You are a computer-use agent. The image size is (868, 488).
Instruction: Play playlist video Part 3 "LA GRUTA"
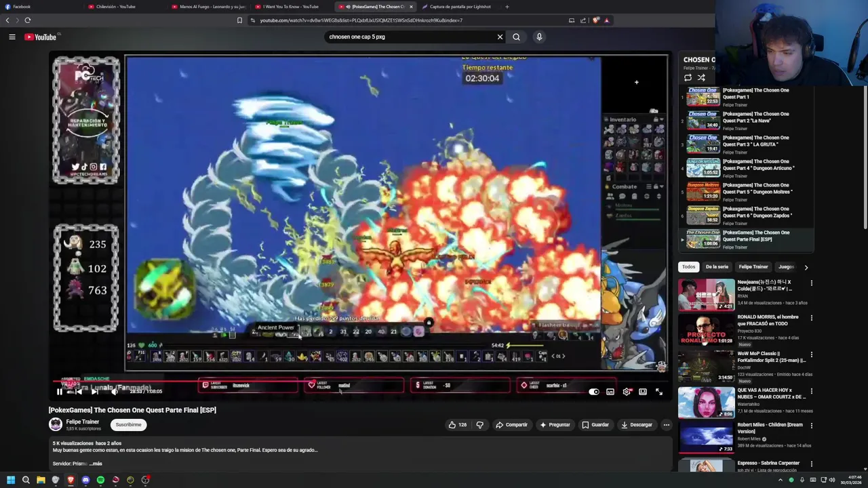click(x=746, y=144)
